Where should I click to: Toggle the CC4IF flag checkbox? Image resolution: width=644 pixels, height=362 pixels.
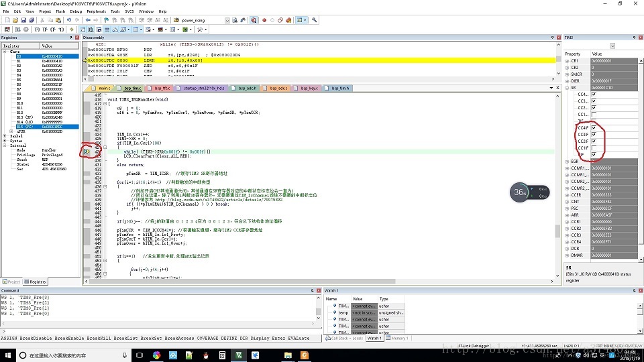594,127
